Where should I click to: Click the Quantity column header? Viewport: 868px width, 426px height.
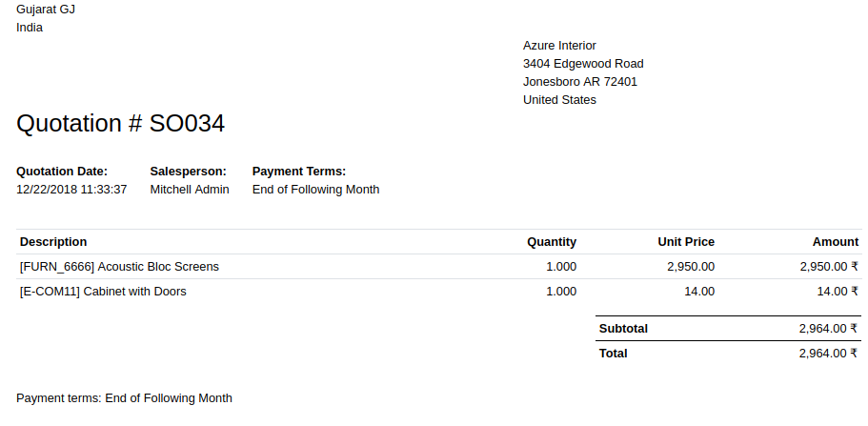pyautogui.click(x=552, y=241)
